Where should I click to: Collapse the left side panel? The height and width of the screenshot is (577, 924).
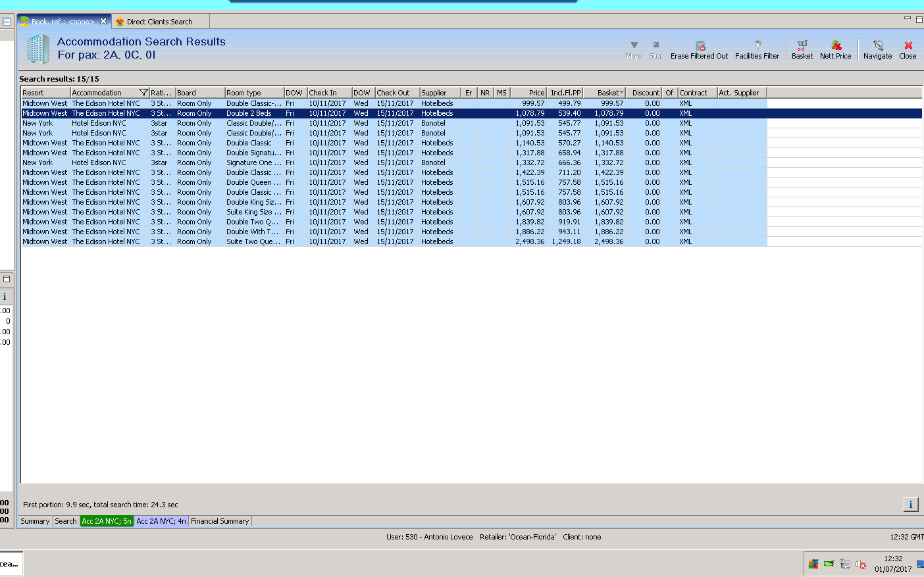[x=7, y=22]
